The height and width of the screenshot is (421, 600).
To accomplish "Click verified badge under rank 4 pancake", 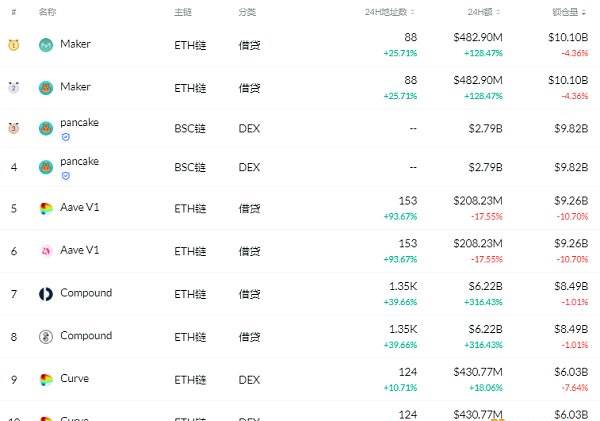I will tap(66, 176).
